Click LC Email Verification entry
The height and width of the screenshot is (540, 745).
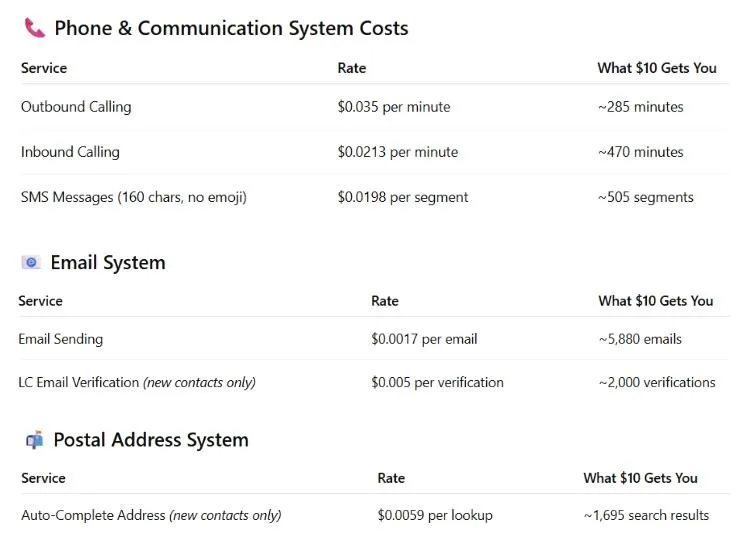[x=137, y=382]
